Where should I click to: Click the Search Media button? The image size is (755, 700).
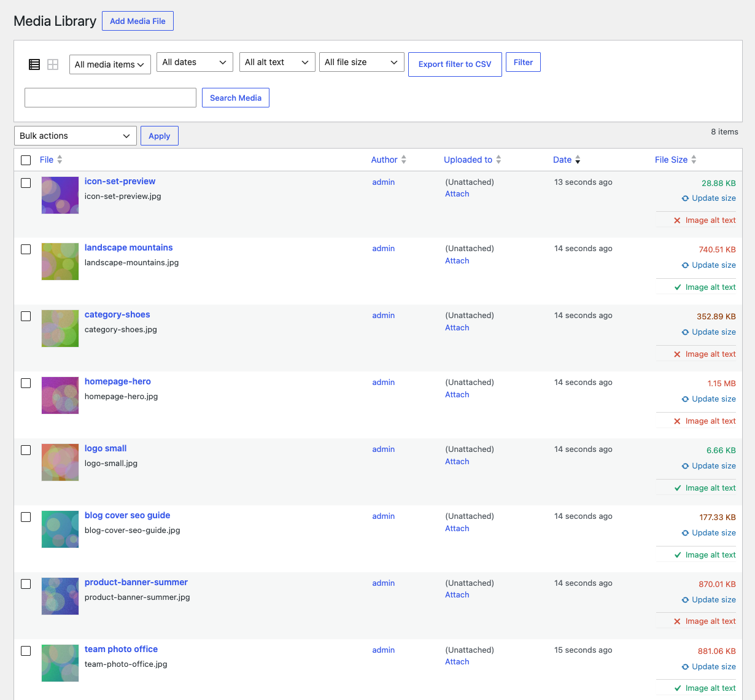[236, 98]
